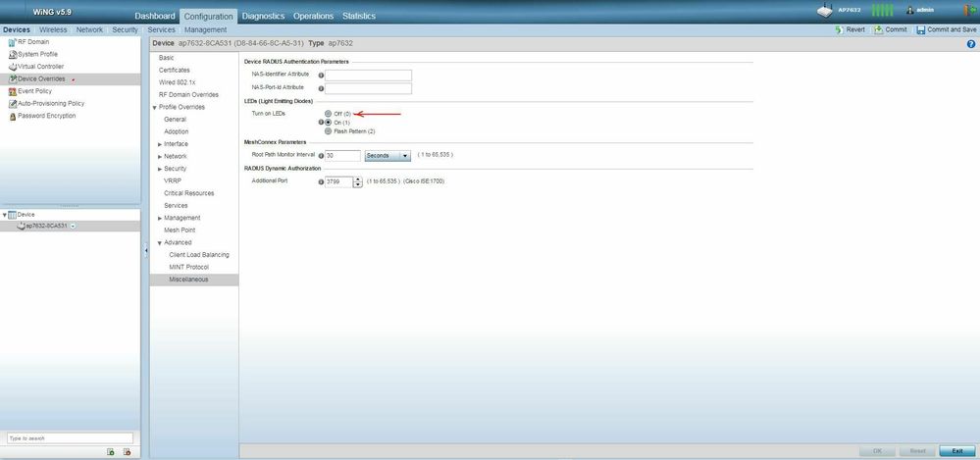Click the NAS-Port-Id Attribute input field
Viewport: 980px width, 460px height.
click(x=368, y=88)
